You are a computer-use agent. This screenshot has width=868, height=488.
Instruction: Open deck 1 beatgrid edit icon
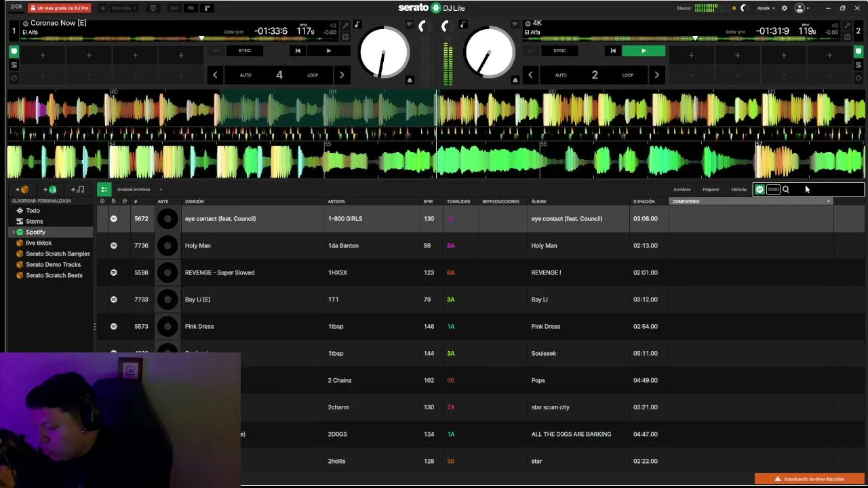click(x=345, y=36)
